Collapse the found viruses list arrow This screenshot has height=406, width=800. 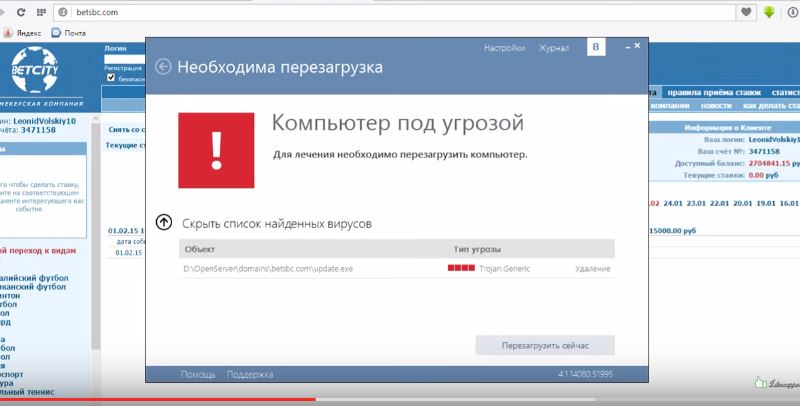point(164,222)
